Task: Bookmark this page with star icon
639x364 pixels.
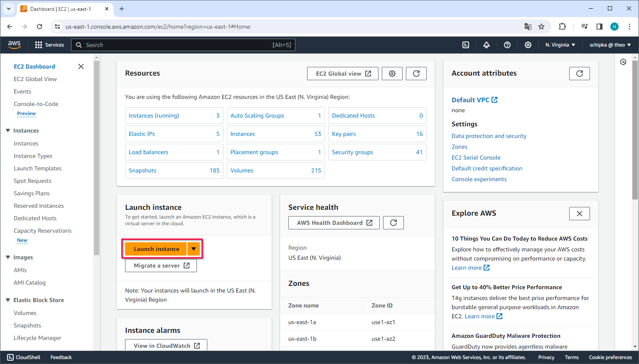Action: point(541,27)
